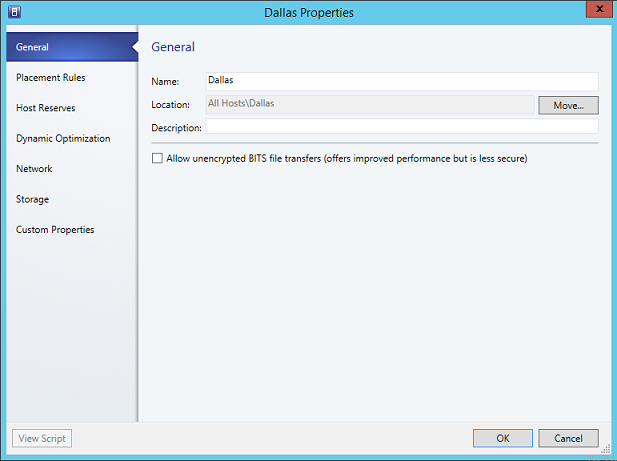Open the Dynamic Optimization page
This screenshot has height=461, width=617.
click(63, 138)
